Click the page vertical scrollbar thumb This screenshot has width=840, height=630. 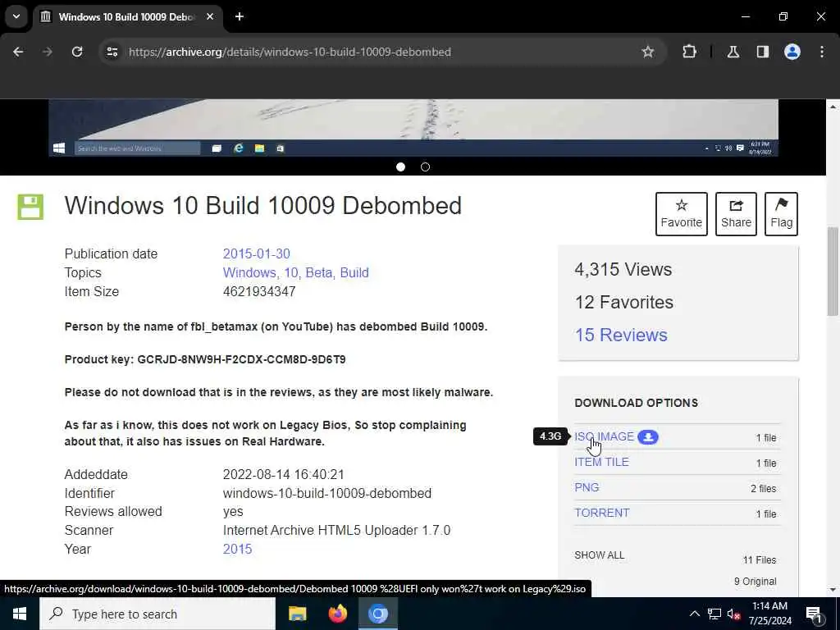click(x=833, y=272)
